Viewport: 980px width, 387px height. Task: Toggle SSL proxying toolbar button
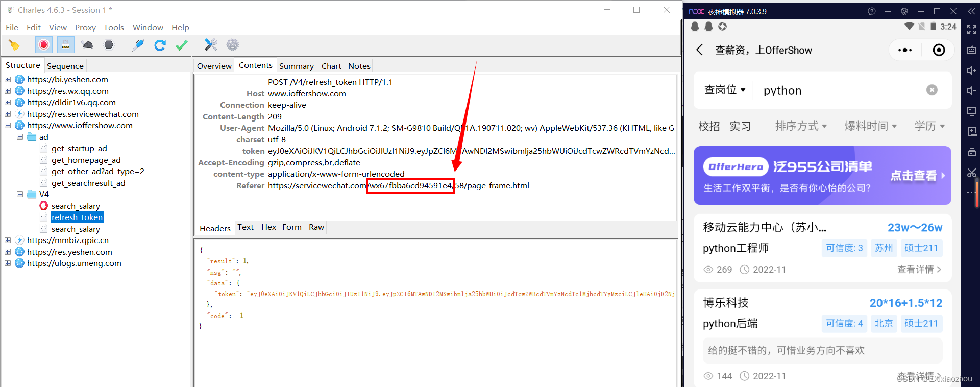[x=65, y=45]
